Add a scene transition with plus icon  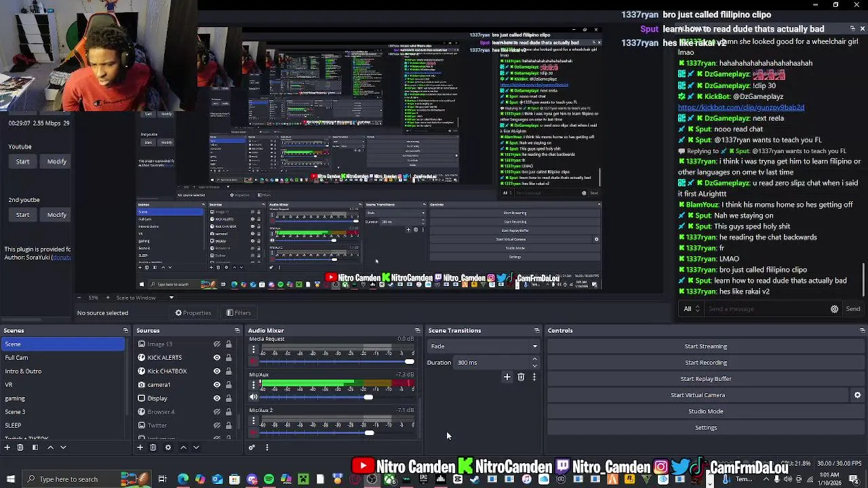[507, 377]
